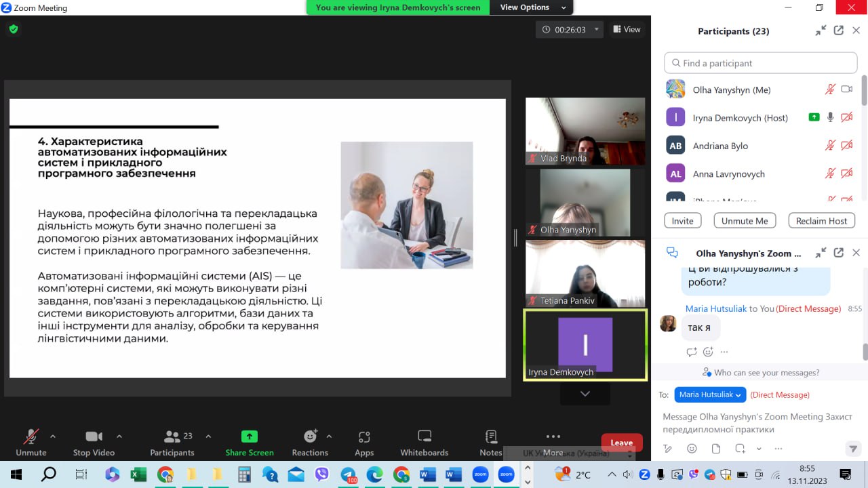This screenshot has height=488, width=868.
Task: Toggle Stop Video camera button
Action: [x=94, y=437]
